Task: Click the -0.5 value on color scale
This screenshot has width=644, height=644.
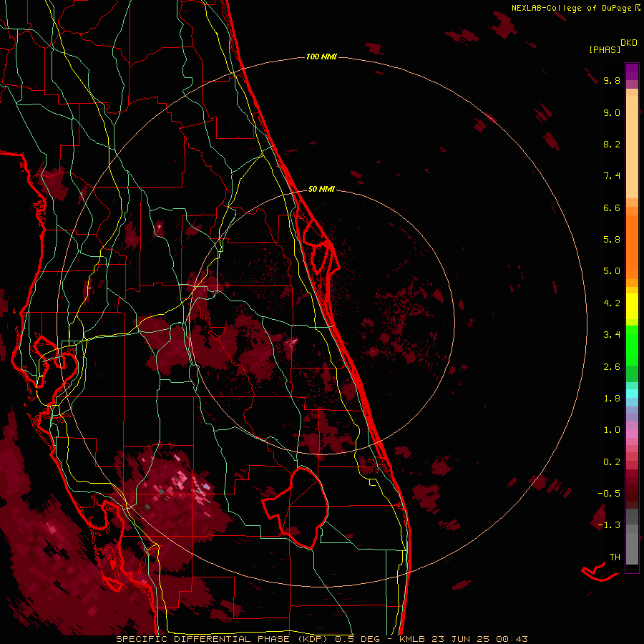Action: [609, 494]
